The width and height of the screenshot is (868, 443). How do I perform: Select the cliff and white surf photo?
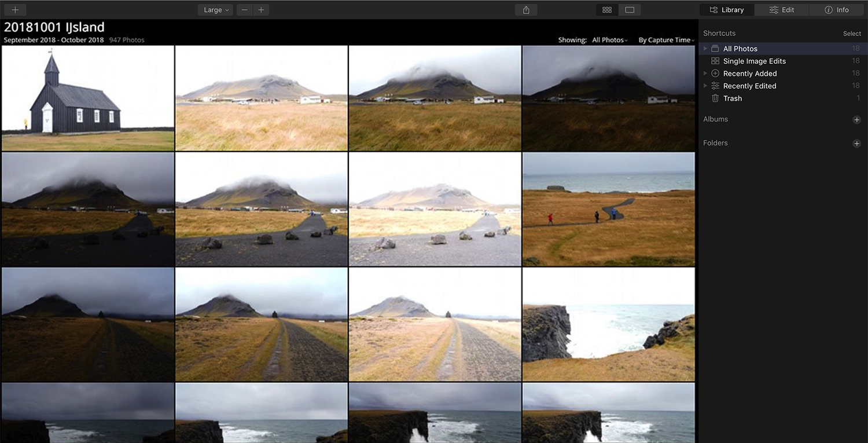609,324
